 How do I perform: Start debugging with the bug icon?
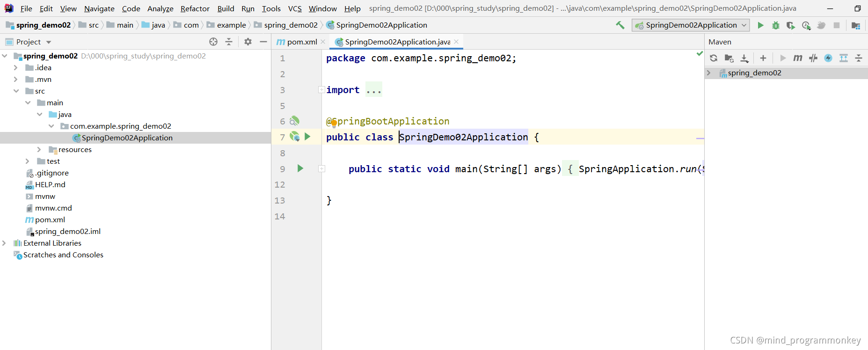point(776,25)
